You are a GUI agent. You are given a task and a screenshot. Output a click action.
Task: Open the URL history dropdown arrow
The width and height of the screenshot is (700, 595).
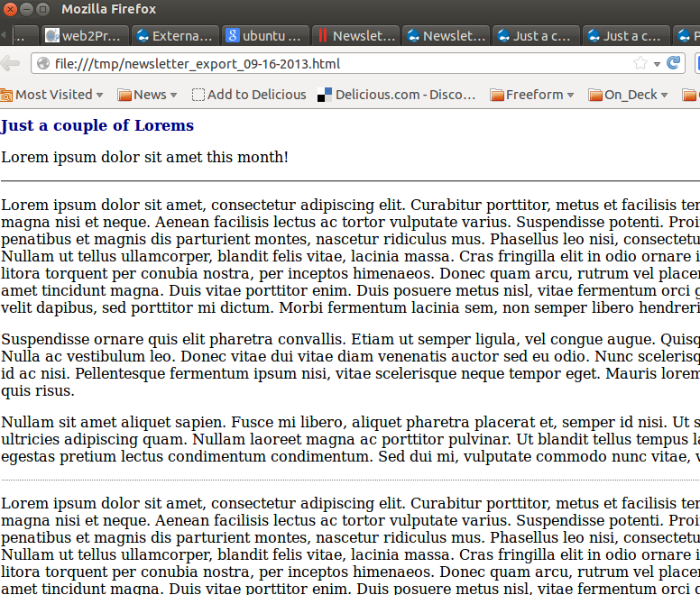pos(657,64)
